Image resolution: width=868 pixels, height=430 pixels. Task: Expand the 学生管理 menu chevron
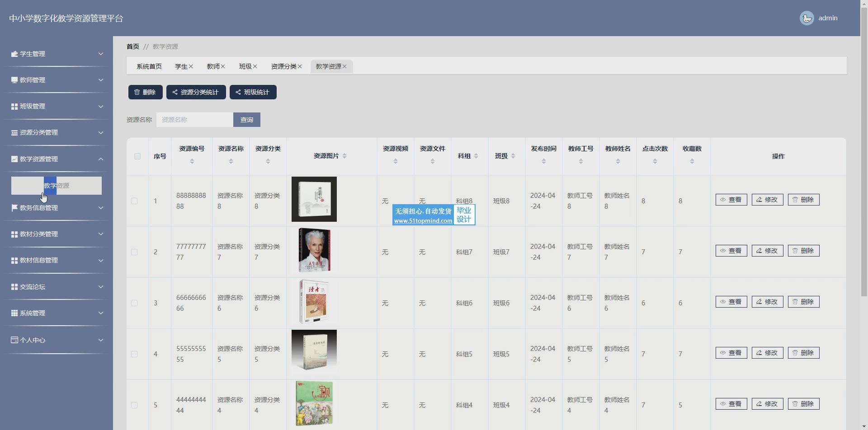(x=101, y=54)
